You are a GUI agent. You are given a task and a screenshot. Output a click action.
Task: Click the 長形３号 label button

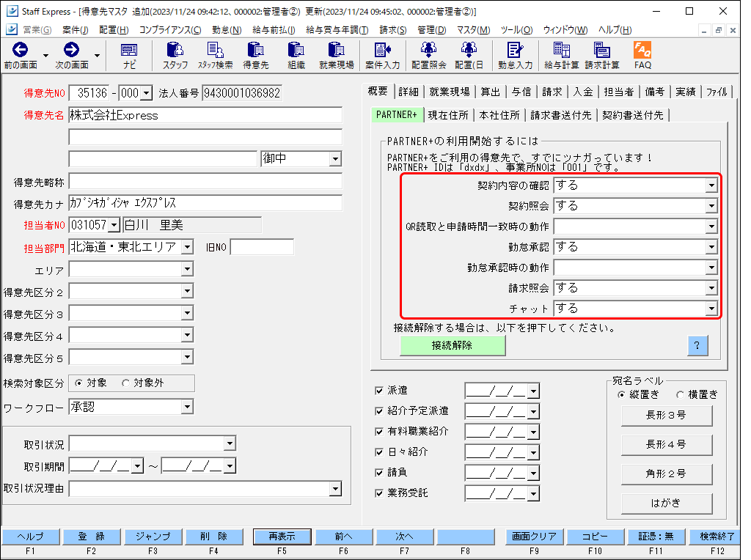coord(666,416)
